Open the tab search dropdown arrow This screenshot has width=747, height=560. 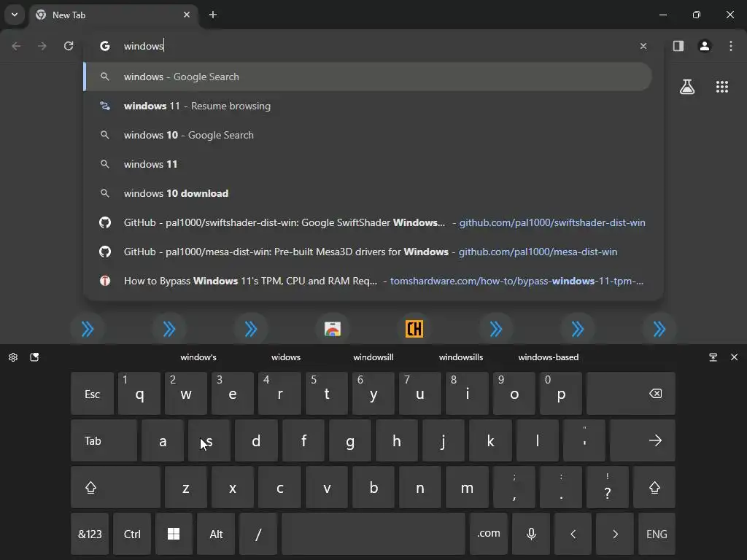15,15
